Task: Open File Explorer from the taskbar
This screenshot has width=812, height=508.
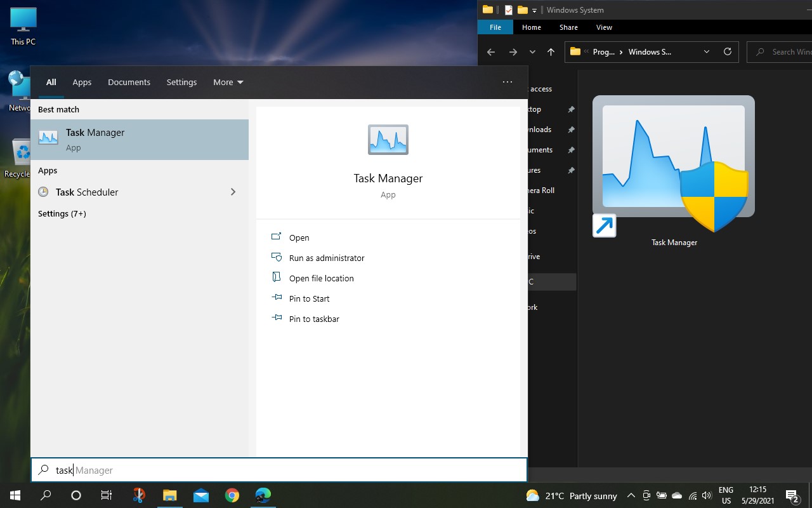Action: click(x=169, y=495)
